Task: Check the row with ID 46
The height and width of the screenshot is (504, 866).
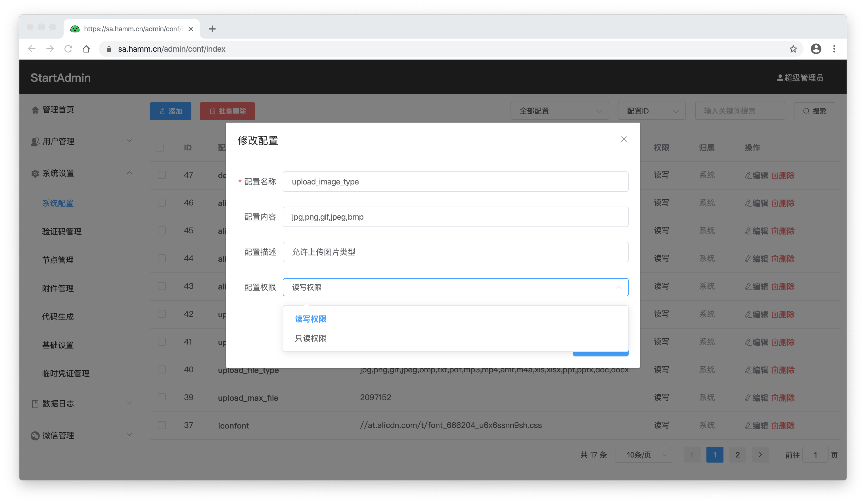Action: click(x=162, y=203)
